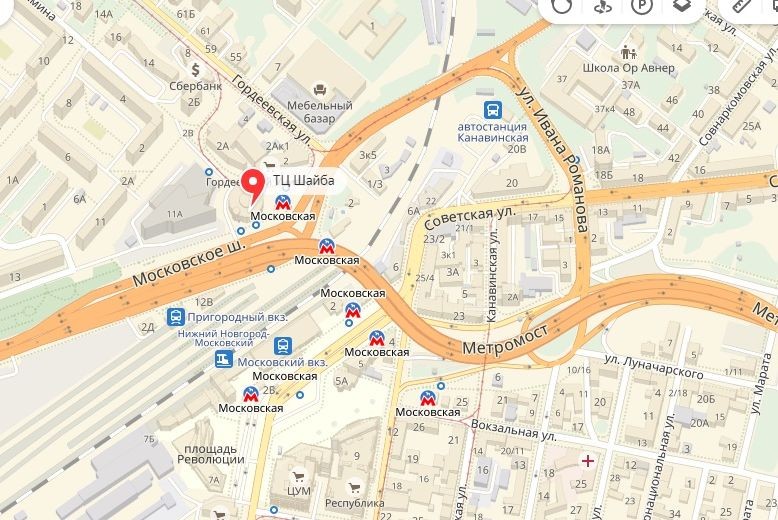This screenshot has width=778, height=520.
Task: Click the red ТЦ Шайба pin
Action: pyautogui.click(x=254, y=187)
